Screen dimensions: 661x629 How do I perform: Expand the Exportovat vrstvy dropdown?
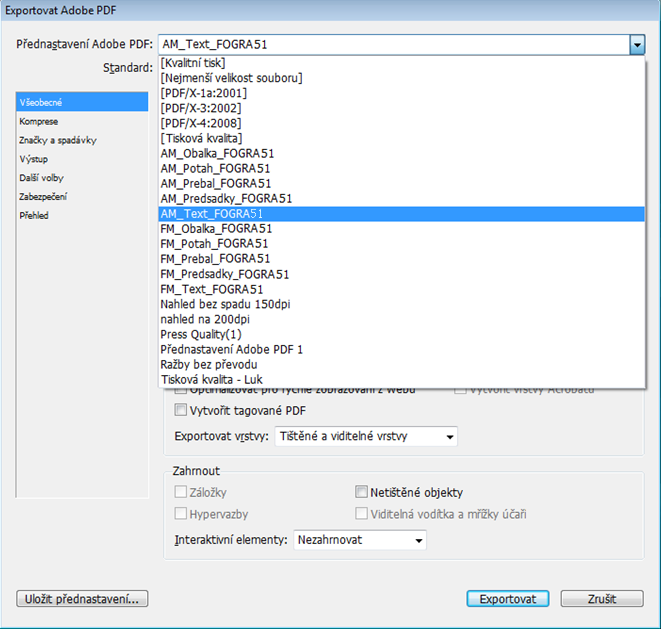[450, 437]
